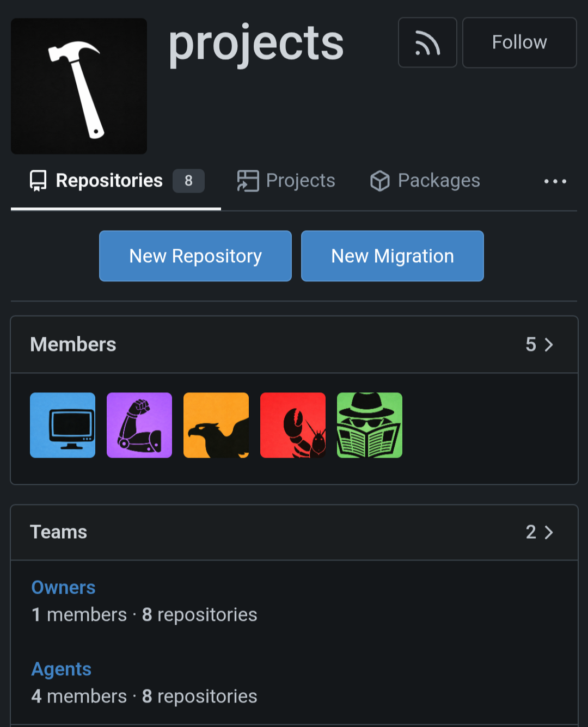Open the purple robotic arm member avatar

[x=139, y=425]
